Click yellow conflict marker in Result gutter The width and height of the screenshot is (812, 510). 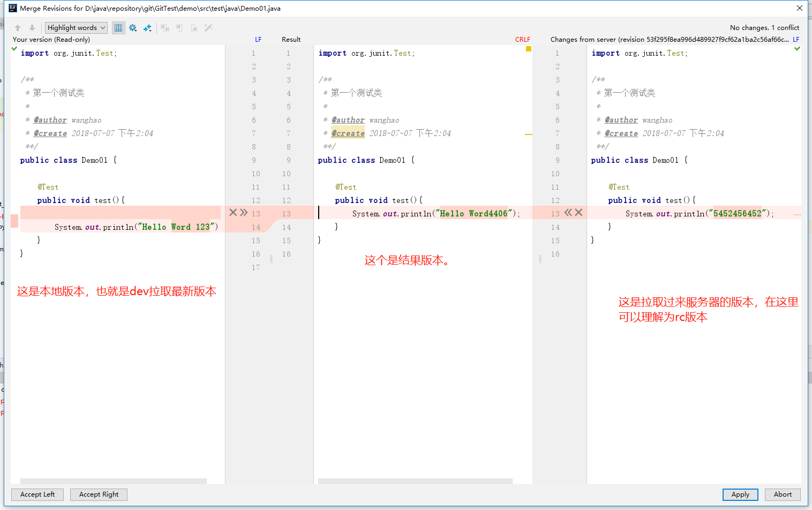tap(529, 49)
